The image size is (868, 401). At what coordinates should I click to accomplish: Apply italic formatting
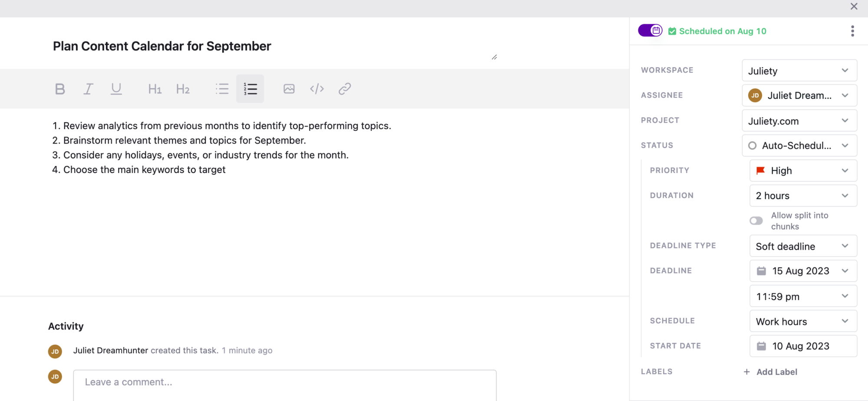click(x=88, y=89)
